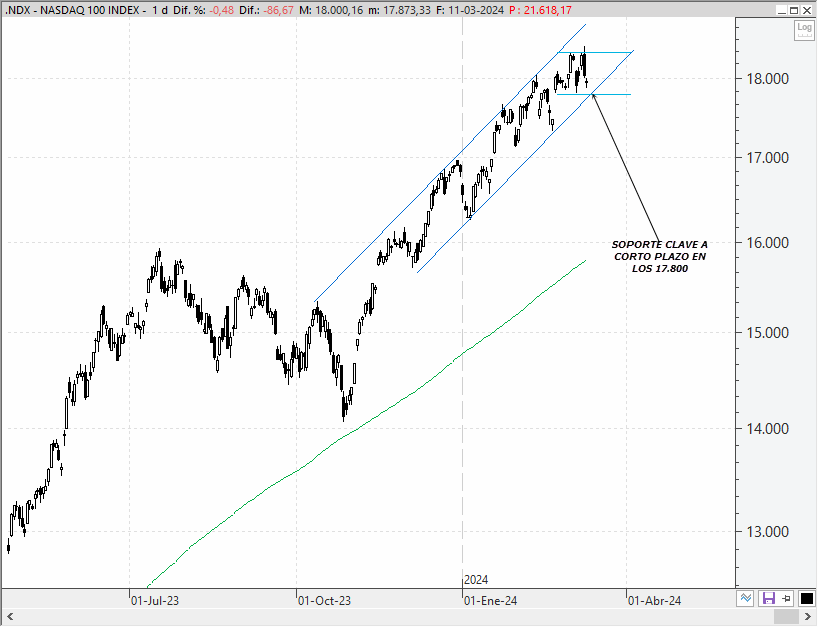818x627 pixels.
Task: Click the horizontal scrollbar right arrow
Action: [x=808, y=617]
